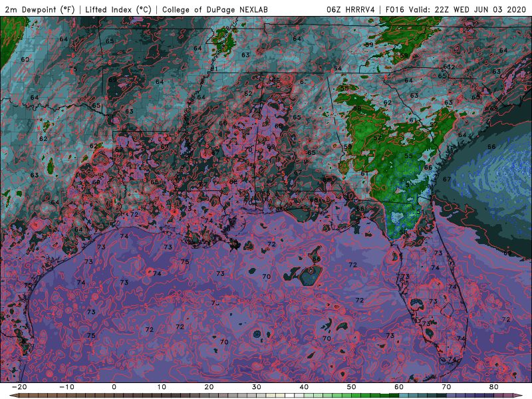Image resolution: width=532 pixels, height=399 pixels.
Task: Click the -10 label on the color scale
Action: [66, 387]
